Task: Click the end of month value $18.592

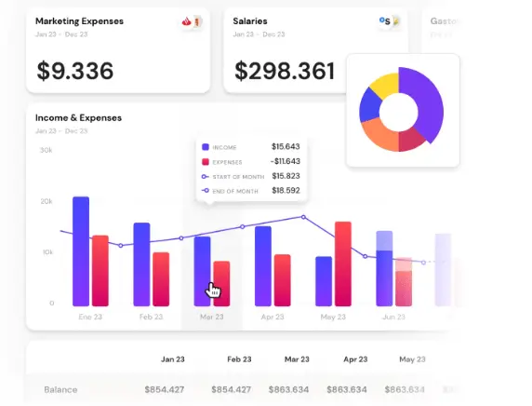Action: tap(286, 190)
